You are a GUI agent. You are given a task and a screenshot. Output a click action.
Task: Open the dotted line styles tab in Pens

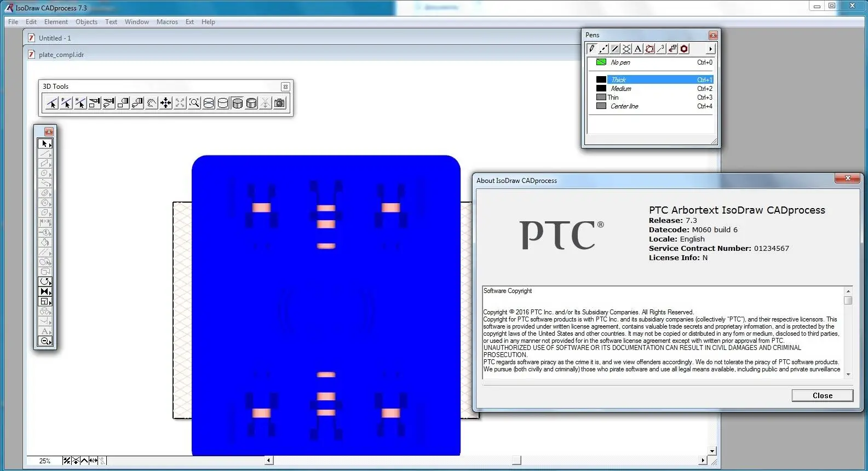tap(603, 49)
